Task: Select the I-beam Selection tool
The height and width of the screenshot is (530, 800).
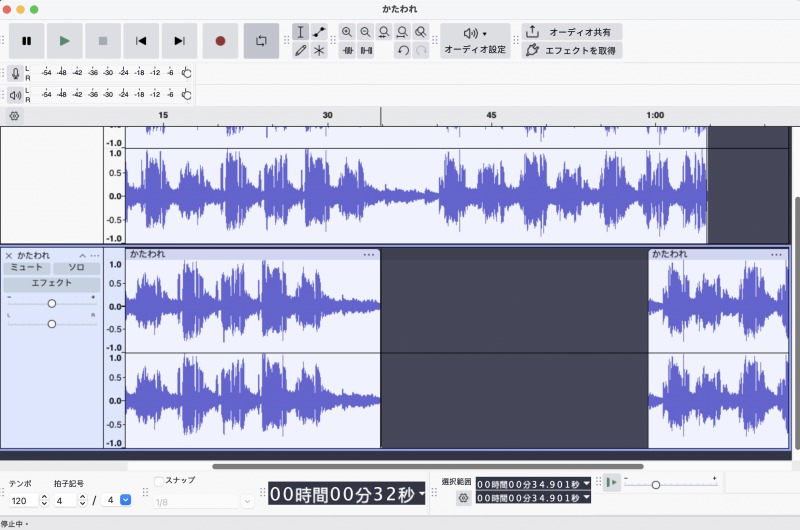Action: coord(301,32)
